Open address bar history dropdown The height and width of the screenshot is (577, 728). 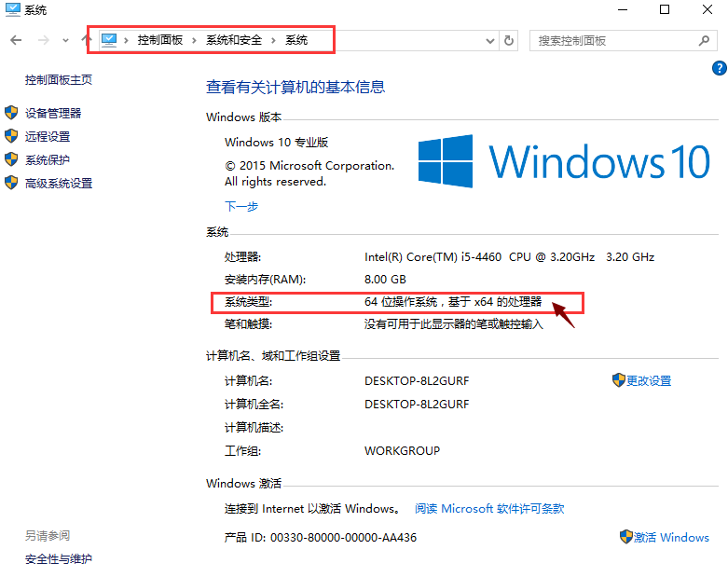489,41
